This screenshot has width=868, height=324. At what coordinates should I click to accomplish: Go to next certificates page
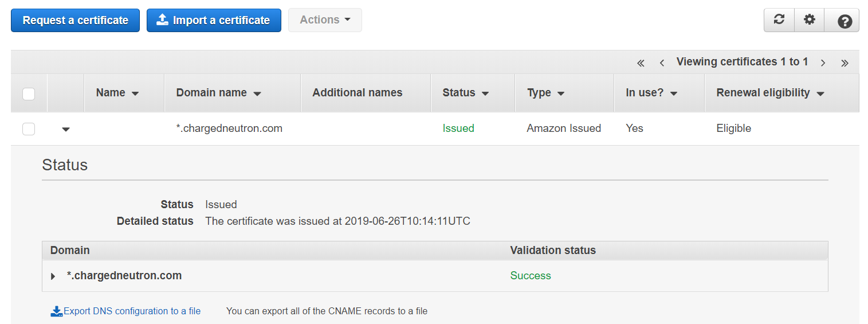(x=823, y=63)
